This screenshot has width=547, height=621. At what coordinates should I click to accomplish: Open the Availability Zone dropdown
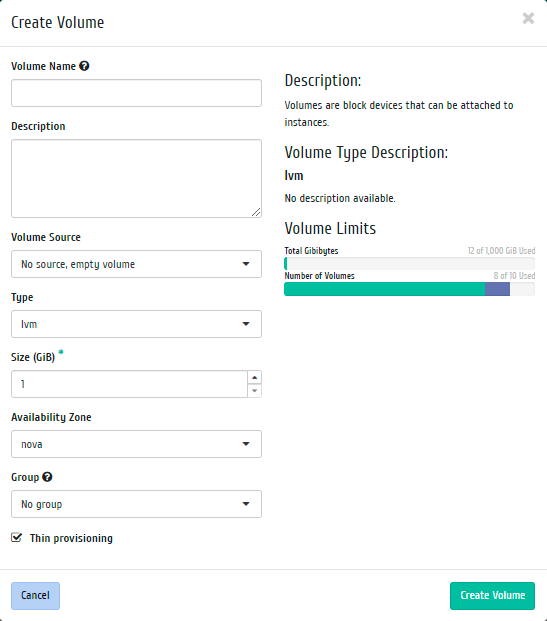[x=136, y=444]
